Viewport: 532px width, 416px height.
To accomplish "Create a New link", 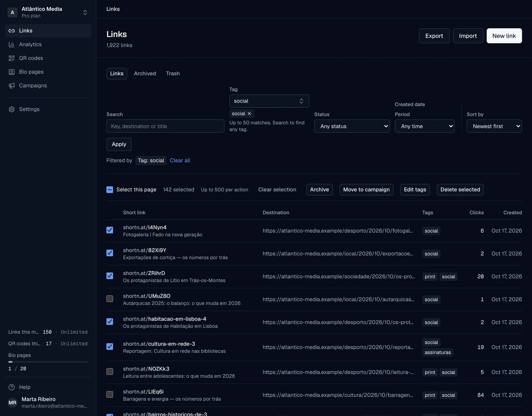I will 504,36.
